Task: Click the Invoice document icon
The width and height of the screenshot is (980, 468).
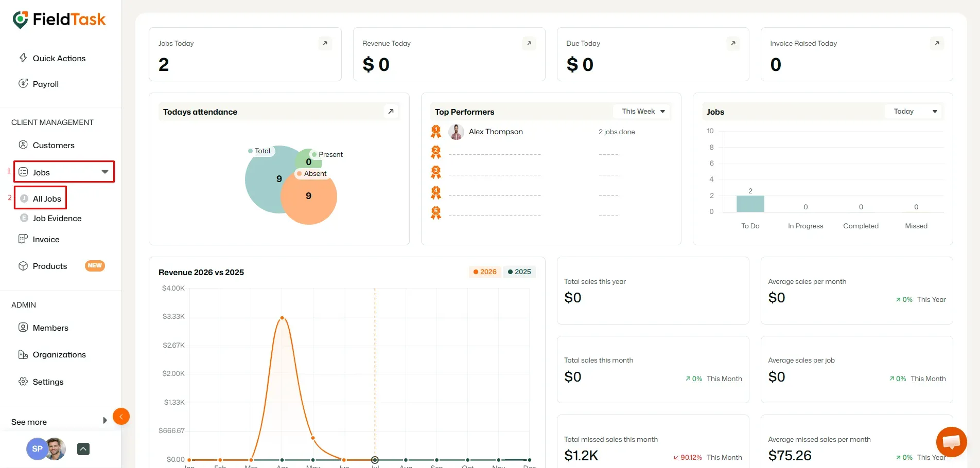Action: coord(23,239)
